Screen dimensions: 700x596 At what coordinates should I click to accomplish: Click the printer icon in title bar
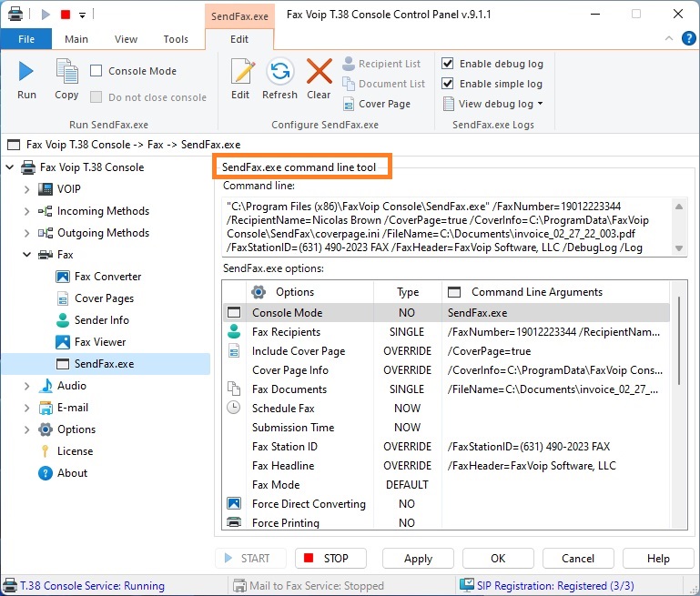pyautogui.click(x=15, y=14)
